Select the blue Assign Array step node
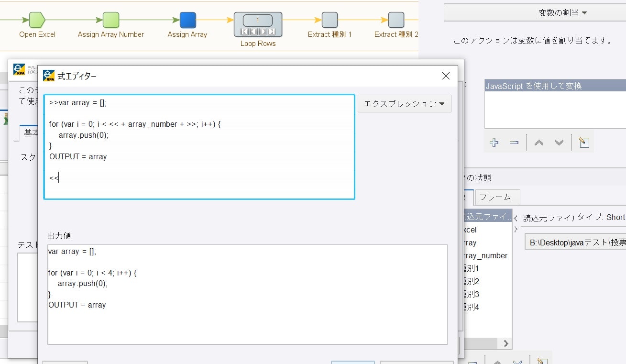The width and height of the screenshot is (626, 364). tap(187, 20)
